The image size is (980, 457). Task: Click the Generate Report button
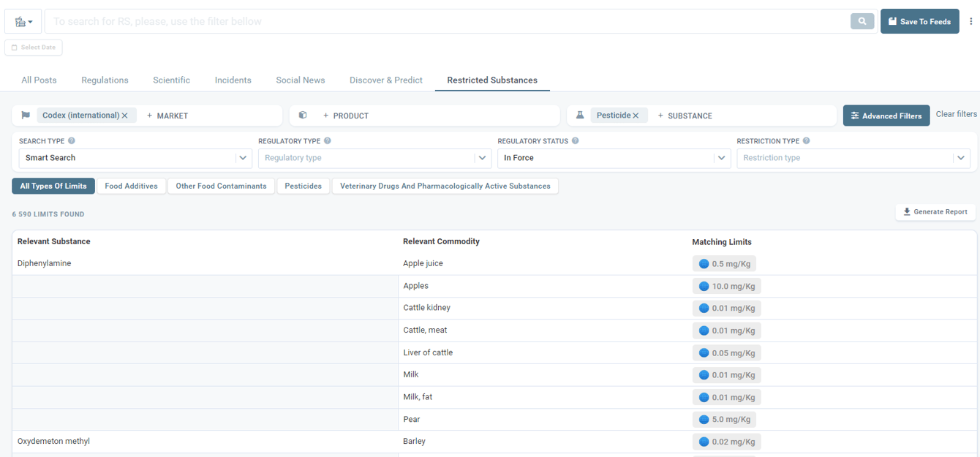(x=935, y=212)
